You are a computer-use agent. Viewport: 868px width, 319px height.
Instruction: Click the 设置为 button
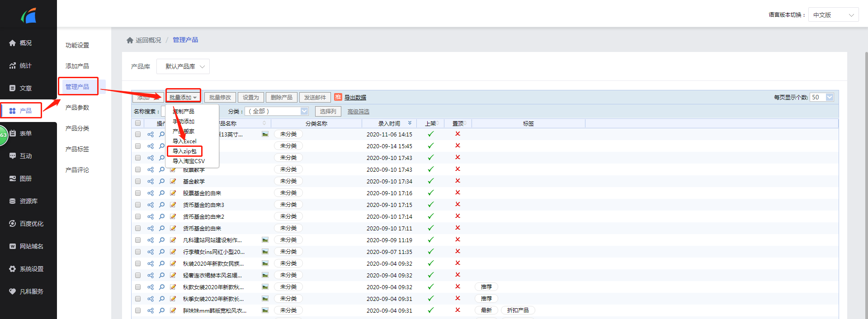pos(251,97)
